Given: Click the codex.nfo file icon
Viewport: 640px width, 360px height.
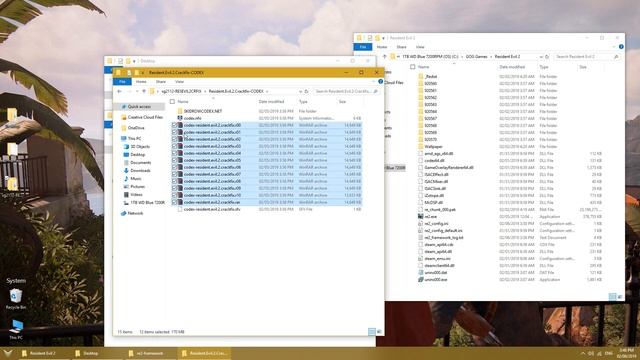Looking at the screenshot, I should (x=180, y=118).
